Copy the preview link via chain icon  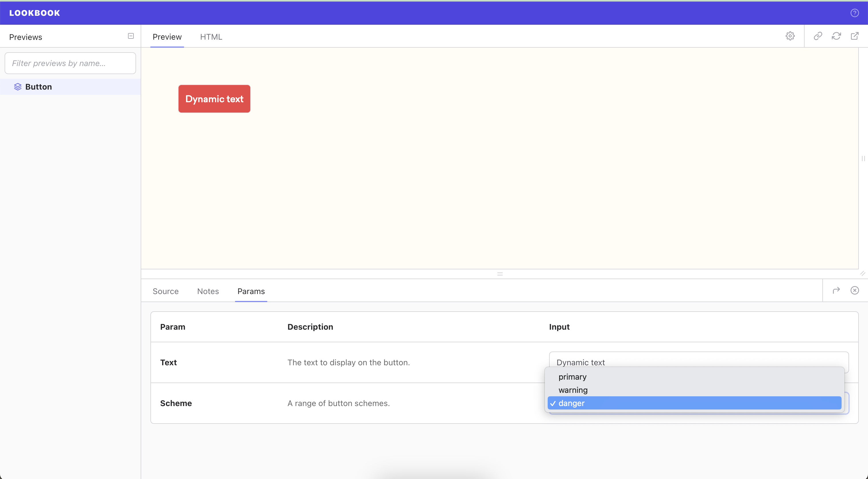point(818,36)
